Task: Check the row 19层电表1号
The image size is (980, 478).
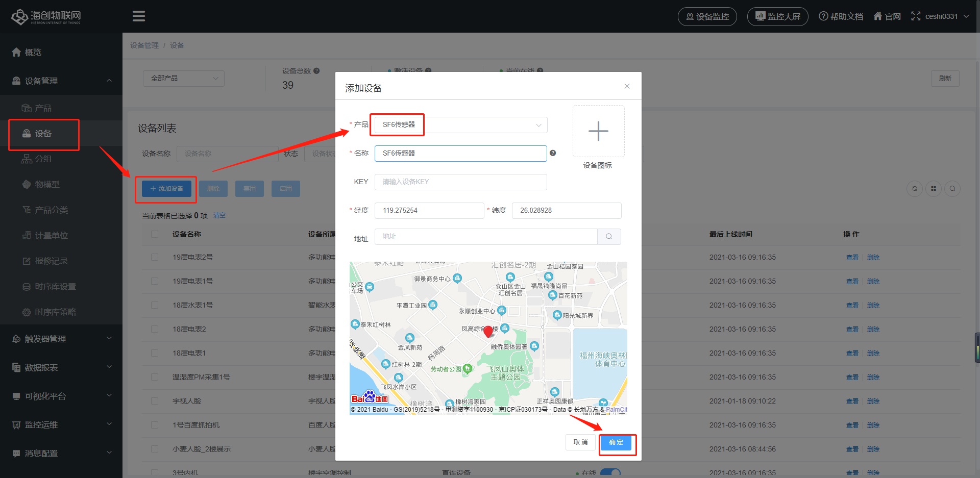Action: (x=155, y=281)
